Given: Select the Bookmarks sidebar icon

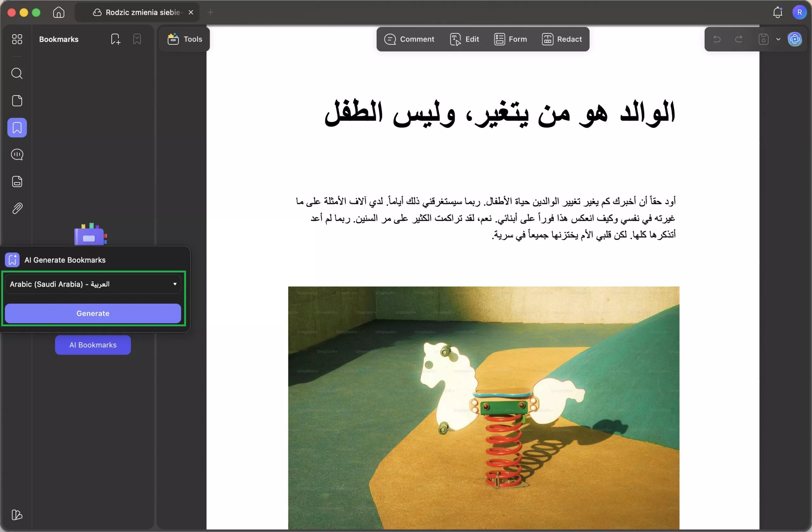Looking at the screenshot, I should (17, 128).
